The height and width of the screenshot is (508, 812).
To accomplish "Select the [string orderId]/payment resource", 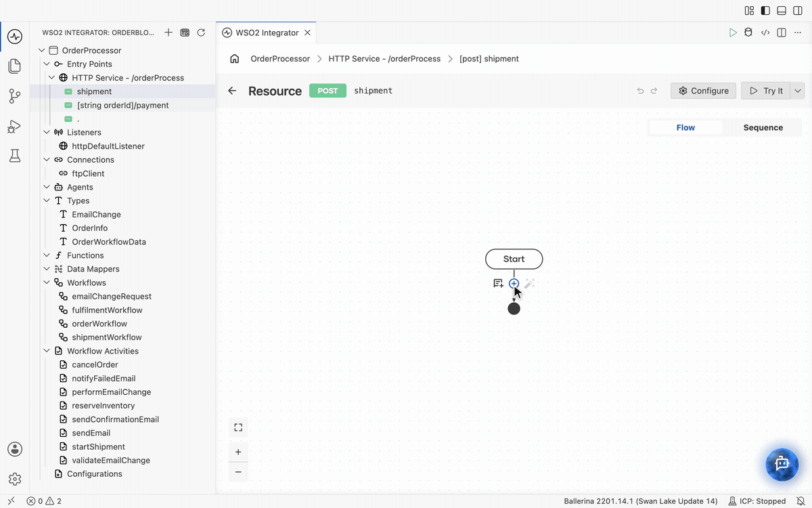I will (122, 105).
